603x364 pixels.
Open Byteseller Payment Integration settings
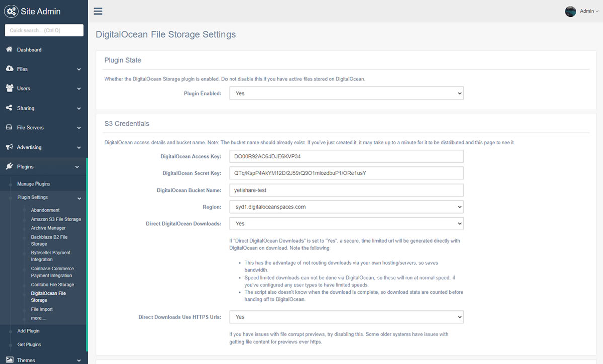click(x=51, y=256)
